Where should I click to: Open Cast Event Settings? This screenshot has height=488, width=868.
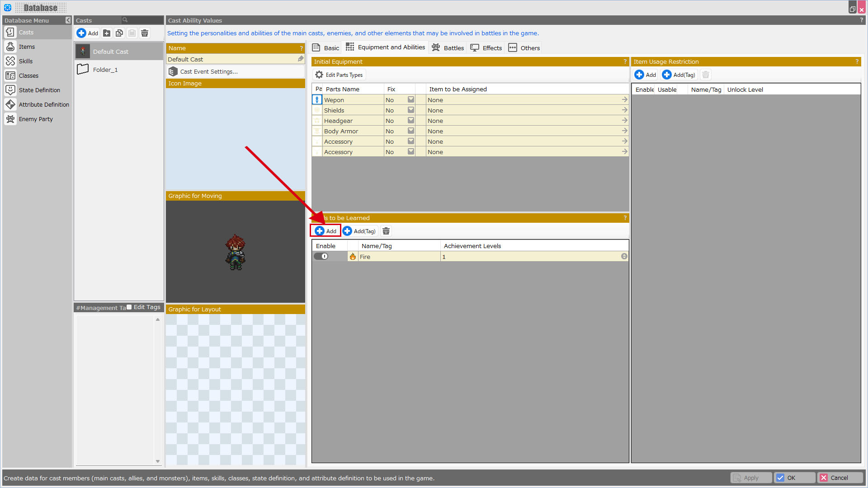coord(235,71)
